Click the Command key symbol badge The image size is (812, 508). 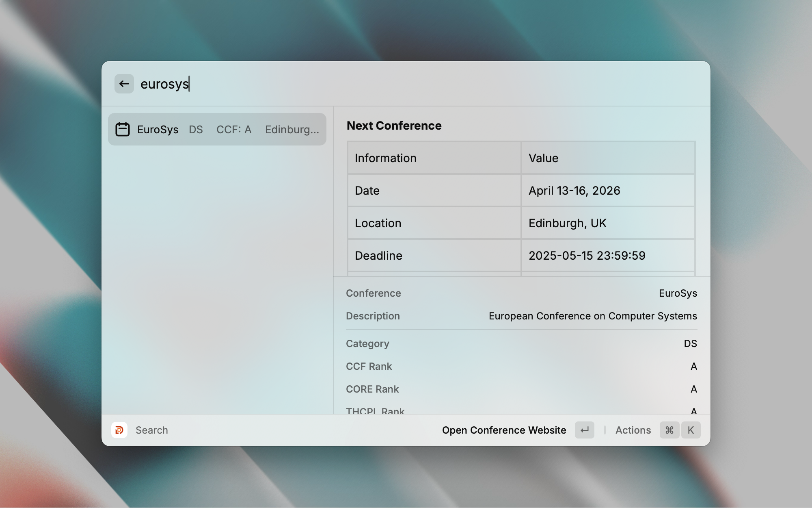pyautogui.click(x=669, y=430)
